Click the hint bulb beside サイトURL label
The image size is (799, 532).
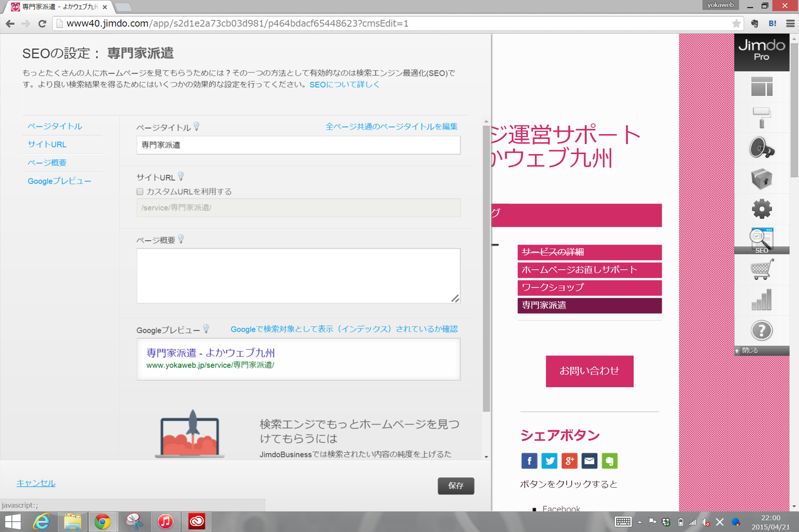pyautogui.click(x=181, y=177)
